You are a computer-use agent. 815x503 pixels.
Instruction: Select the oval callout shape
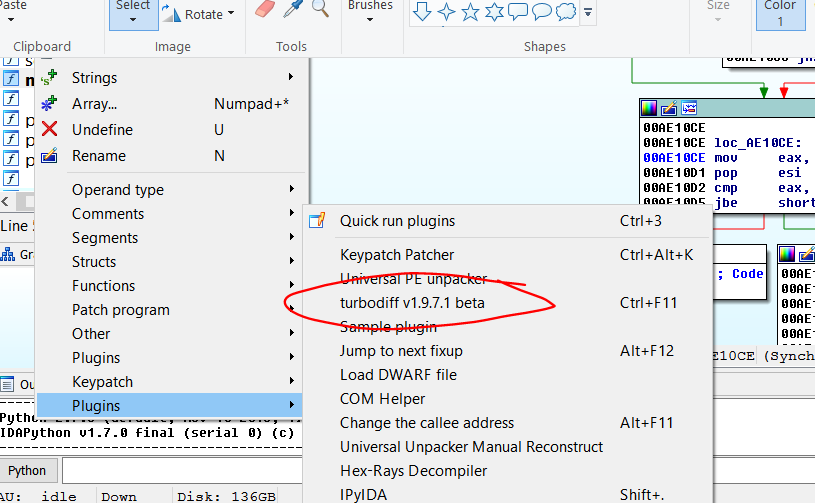(x=542, y=12)
